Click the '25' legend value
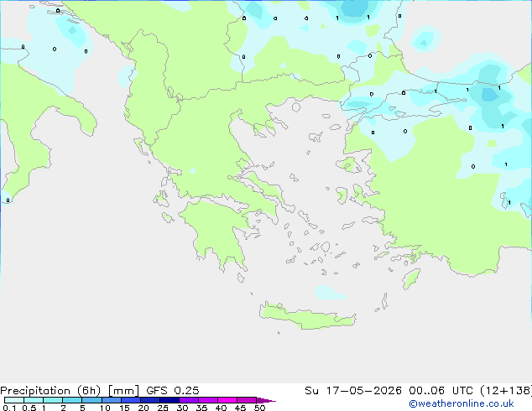The height and width of the screenshot is (411, 532). point(163,408)
